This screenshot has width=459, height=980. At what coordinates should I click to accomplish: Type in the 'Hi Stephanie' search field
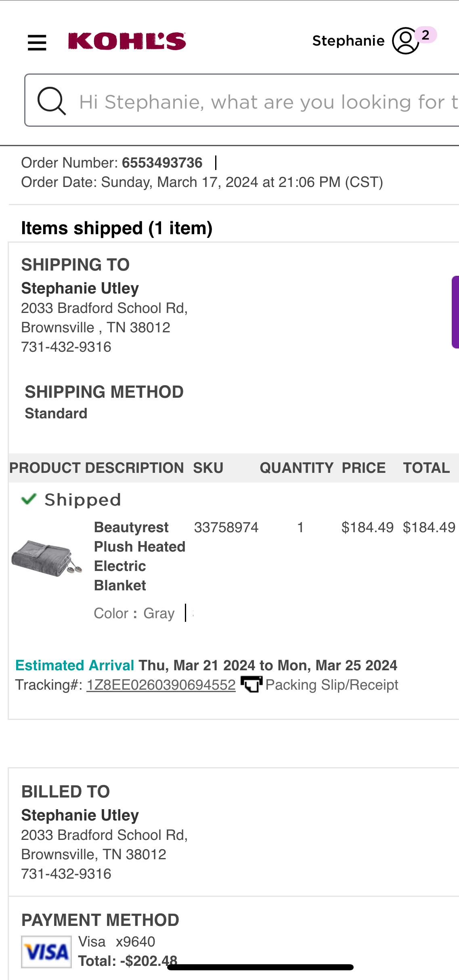click(x=242, y=100)
